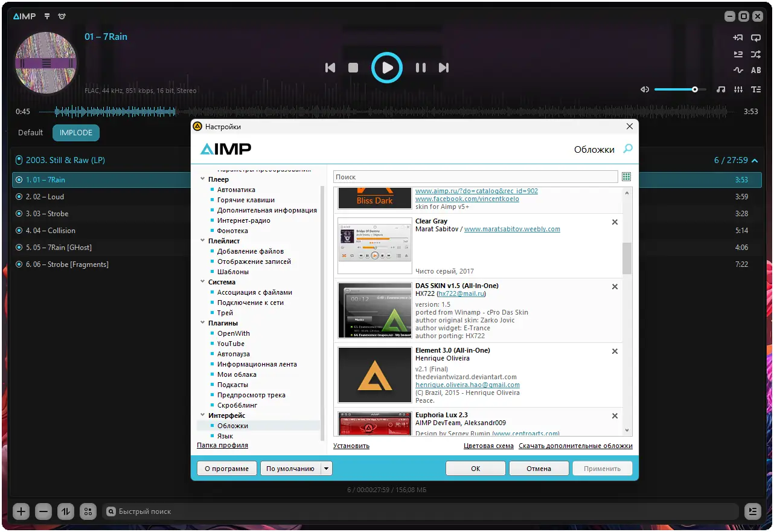Open the playlist sorting arrows button
Viewport: 774px width, 532px height.
[66, 512]
